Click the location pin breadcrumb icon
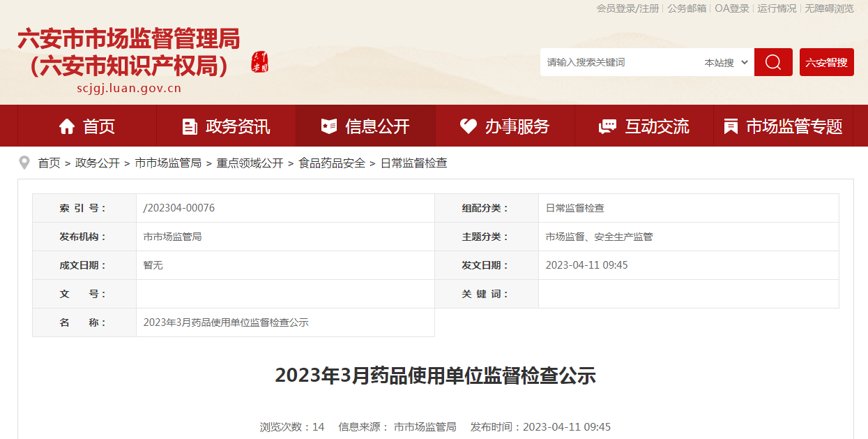The height and width of the screenshot is (439, 868). click(25, 163)
